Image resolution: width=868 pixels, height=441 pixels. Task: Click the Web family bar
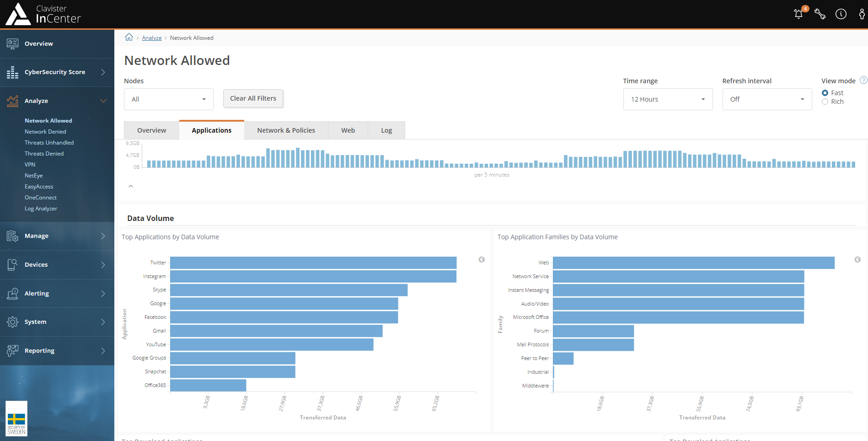pos(694,263)
